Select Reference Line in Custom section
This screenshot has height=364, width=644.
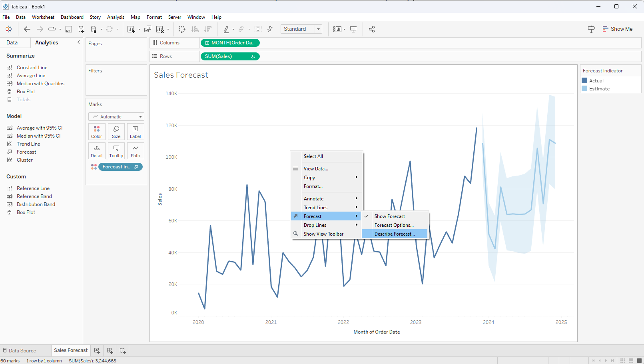33,188
